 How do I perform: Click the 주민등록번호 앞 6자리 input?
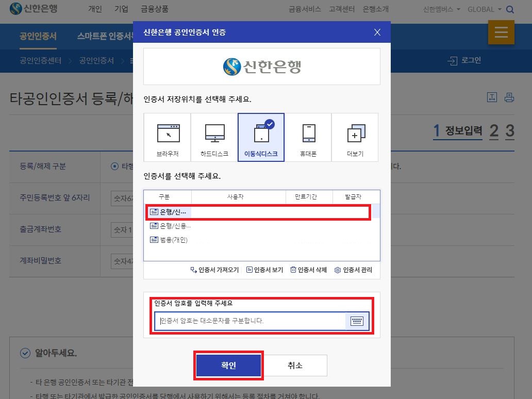pyautogui.click(x=122, y=198)
